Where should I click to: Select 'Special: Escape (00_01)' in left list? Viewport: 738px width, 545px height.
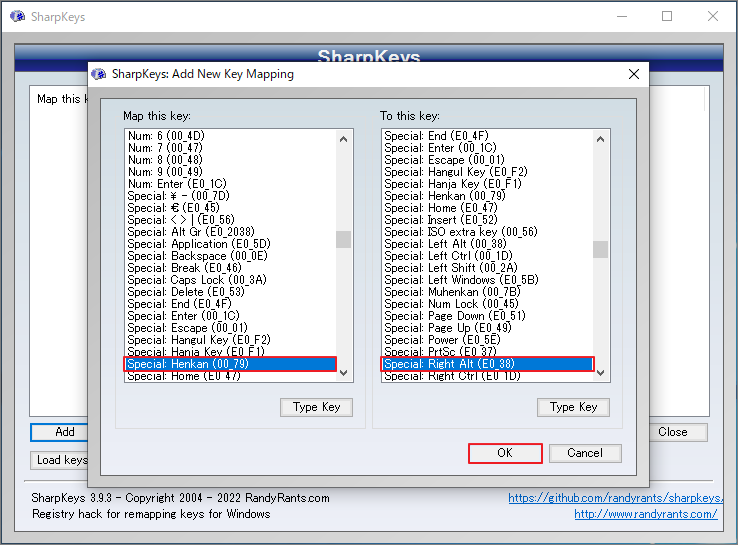(231, 328)
